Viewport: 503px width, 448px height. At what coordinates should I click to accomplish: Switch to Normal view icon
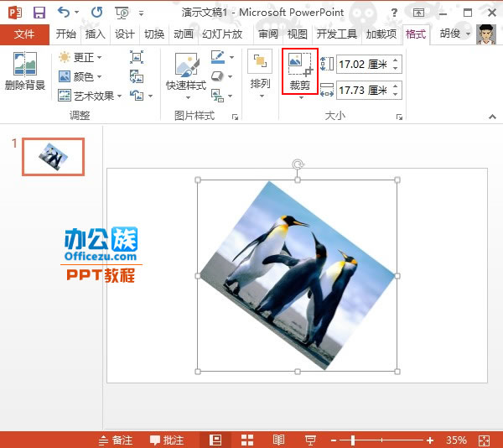(215, 440)
